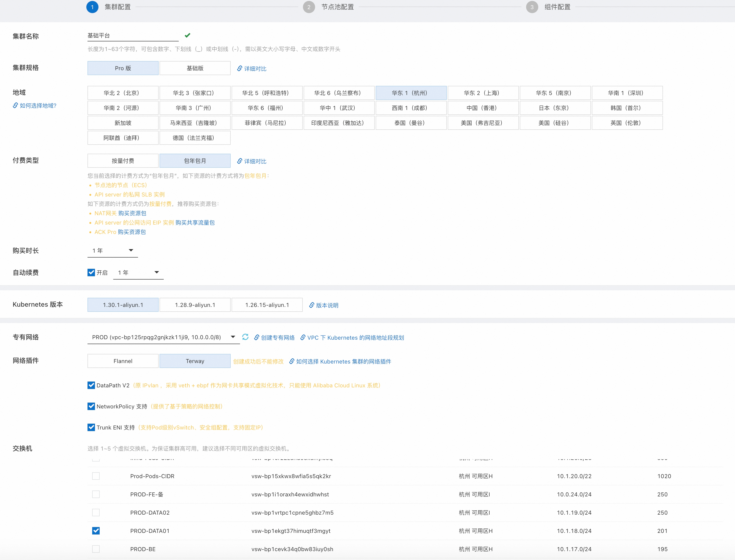
Task: Select Kubernetes version 1.26.15-aliyun.1
Action: coord(267,305)
